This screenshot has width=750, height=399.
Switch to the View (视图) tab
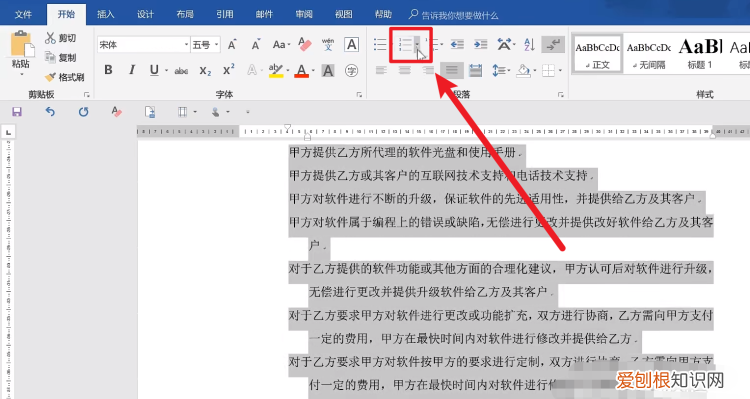coord(343,14)
